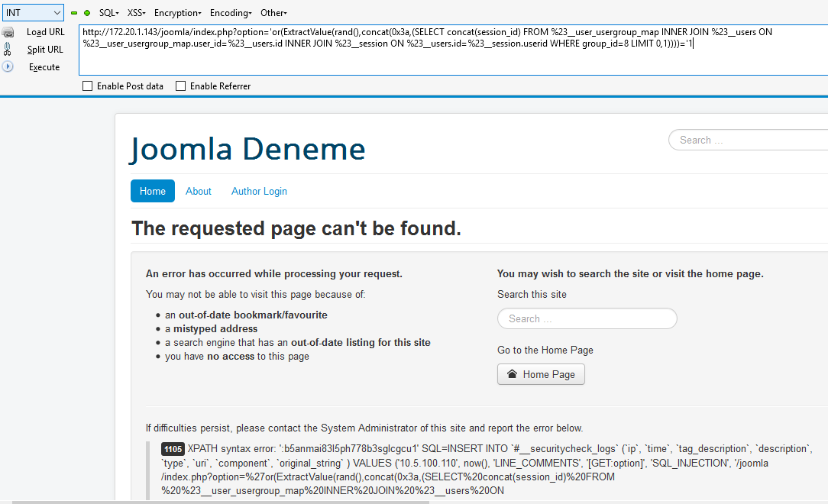Click the 1105 error code badge
This screenshot has width=828, height=504.
pyautogui.click(x=173, y=449)
